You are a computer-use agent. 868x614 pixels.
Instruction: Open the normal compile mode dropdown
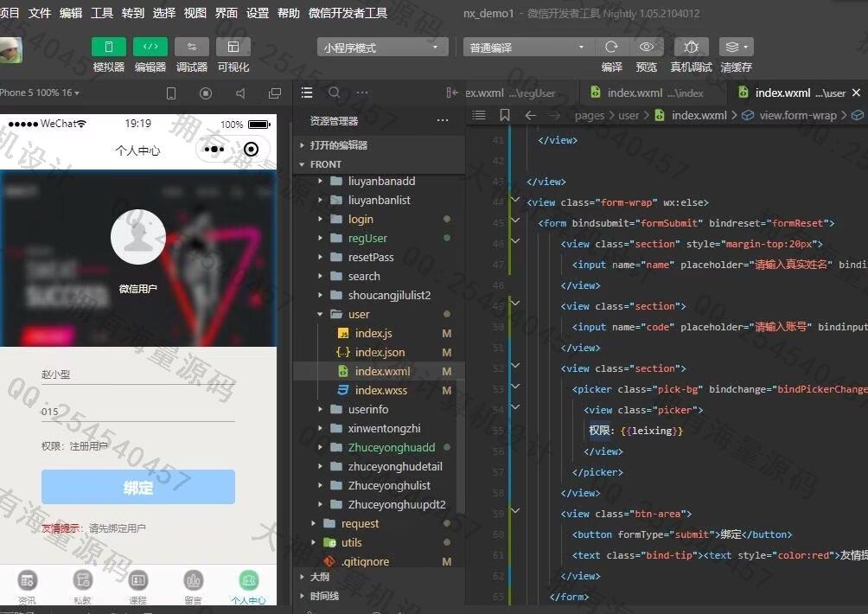[x=528, y=48]
